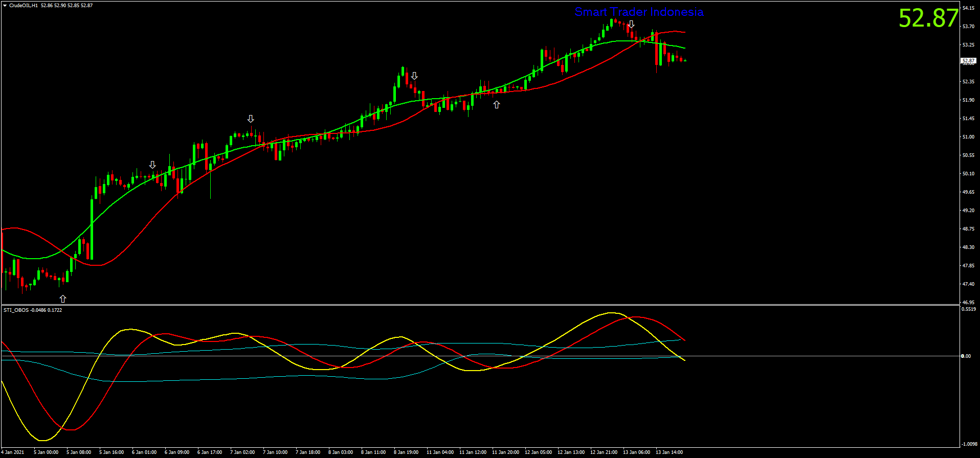Image resolution: width=980 pixels, height=458 pixels.
Task: Click the 46.95 price axis label
Action: 968,303
